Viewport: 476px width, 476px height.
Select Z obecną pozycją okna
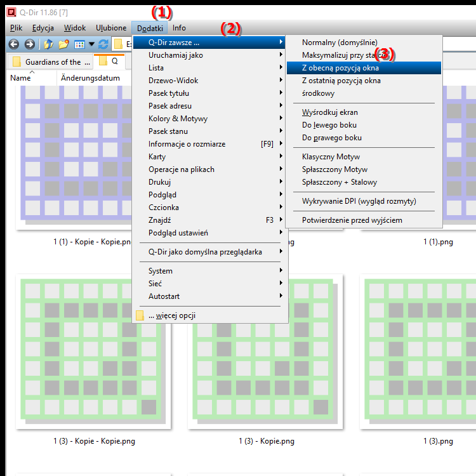364,68
